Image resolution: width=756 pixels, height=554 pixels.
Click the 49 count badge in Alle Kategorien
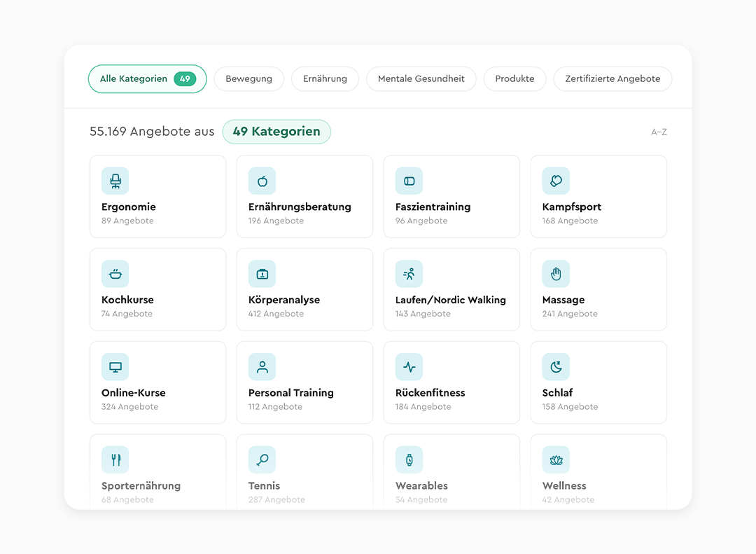[185, 78]
